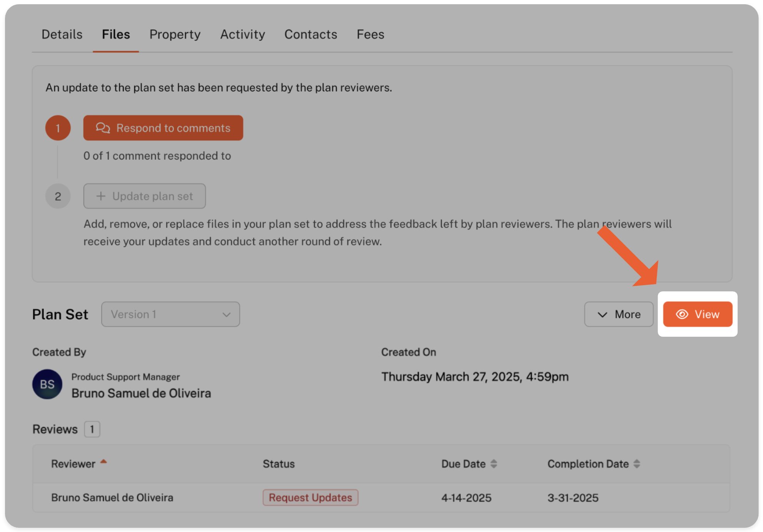Go to the Activity tab
This screenshot has height=532, width=763.
242,34
